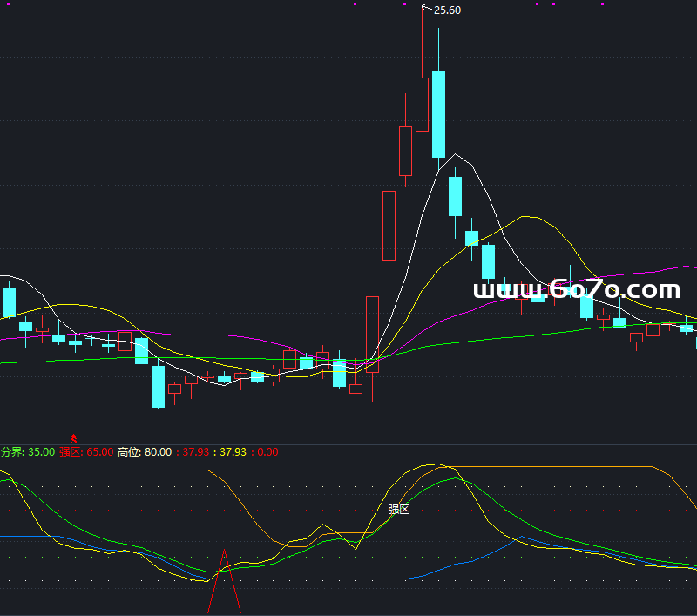
Task: Select the 高位: 80.00 indicator value
Action: coord(145,452)
